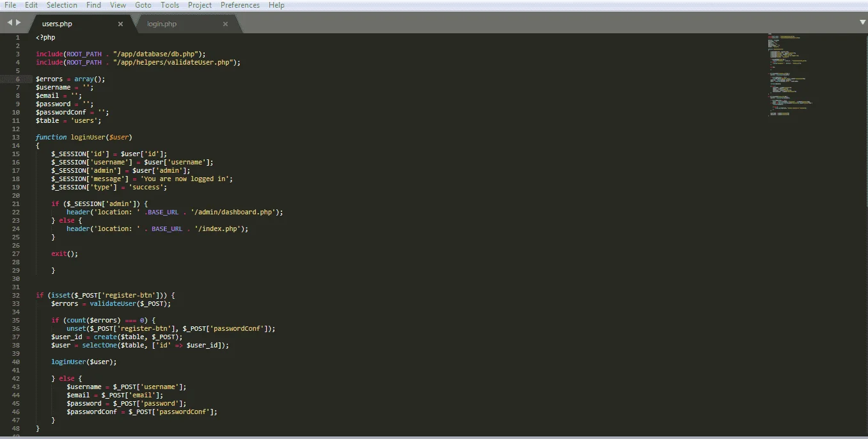Viewport: 868px width, 439px height.
Task: Click line number 6 in gutter
Action: click(x=18, y=79)
